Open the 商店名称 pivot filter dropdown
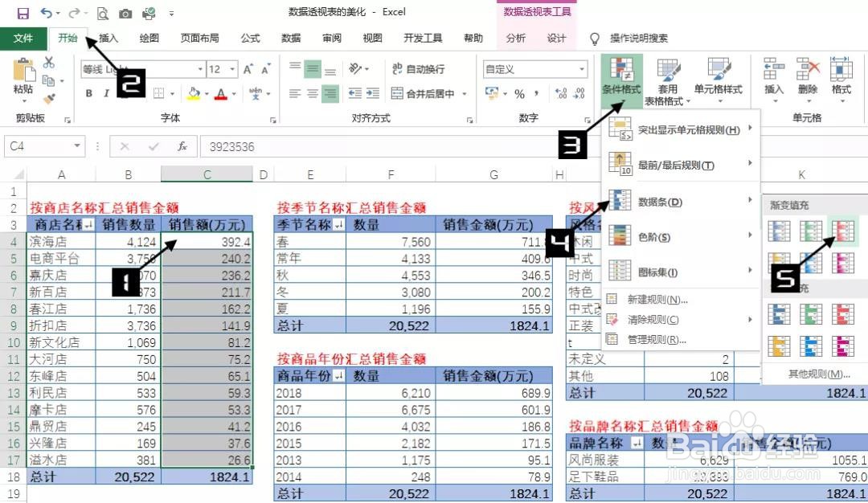Image resolution: width=868 pixels, height=503 pixels. click(88, 224)
